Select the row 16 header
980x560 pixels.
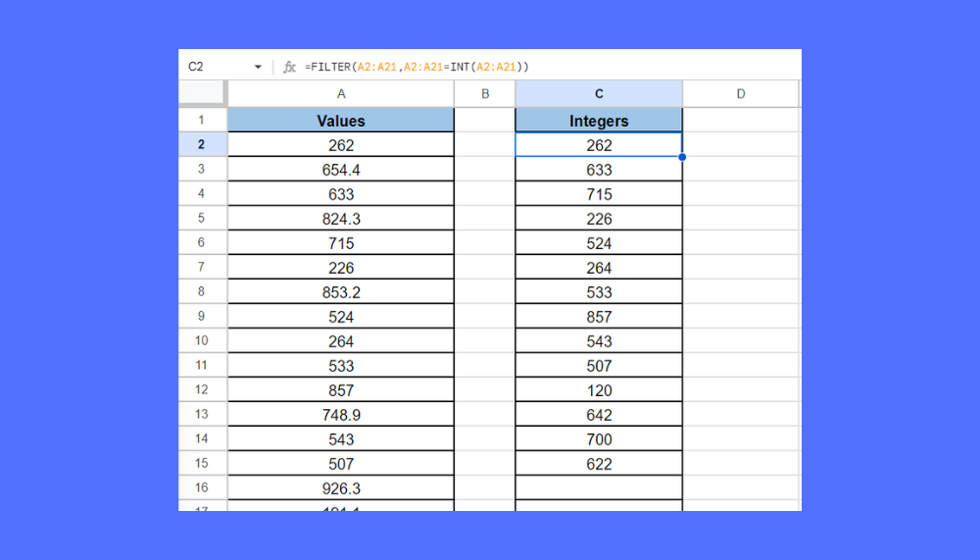202,488
